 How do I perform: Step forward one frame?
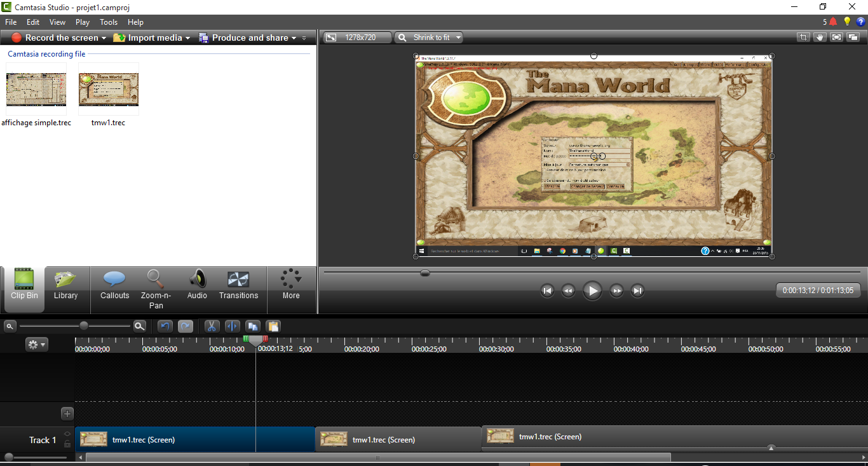(616, 291)
